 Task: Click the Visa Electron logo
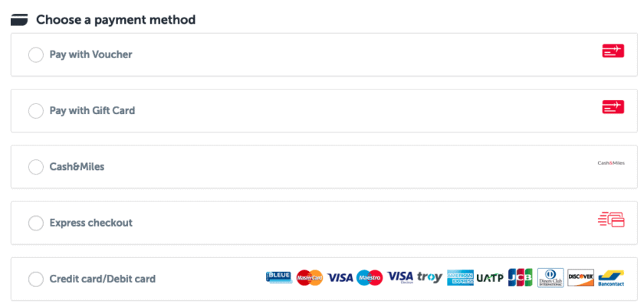pyautogui.click(x=400, y=277)
